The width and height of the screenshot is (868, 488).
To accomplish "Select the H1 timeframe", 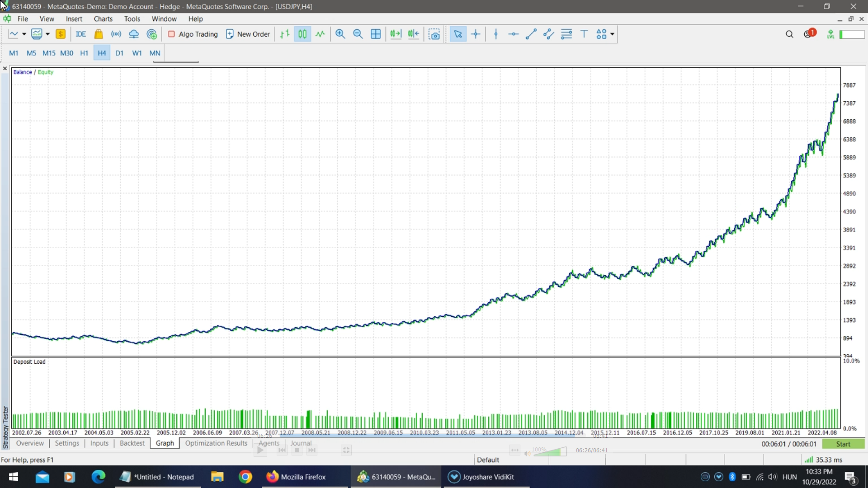I will coord(84,53).
